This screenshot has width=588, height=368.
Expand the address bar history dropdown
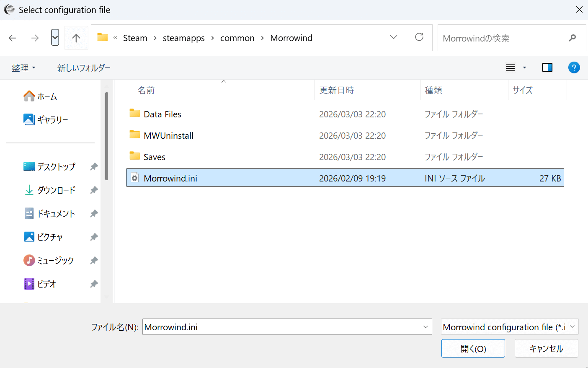click(x=393, y=37)
